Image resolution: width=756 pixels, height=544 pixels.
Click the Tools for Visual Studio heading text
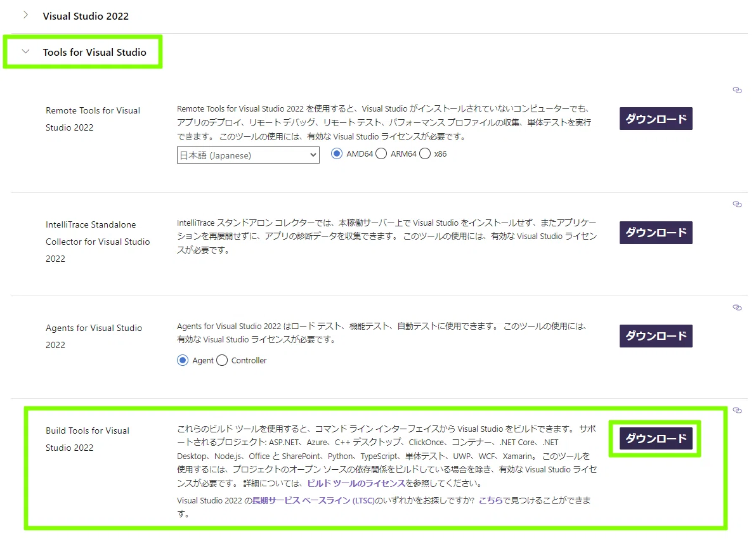pyautogui.click(x=94, y=52)
